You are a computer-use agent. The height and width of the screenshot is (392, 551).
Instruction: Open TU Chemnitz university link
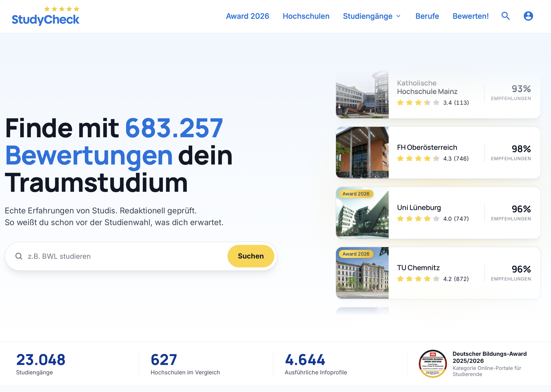pyautogui.click(x=418, y=268)
